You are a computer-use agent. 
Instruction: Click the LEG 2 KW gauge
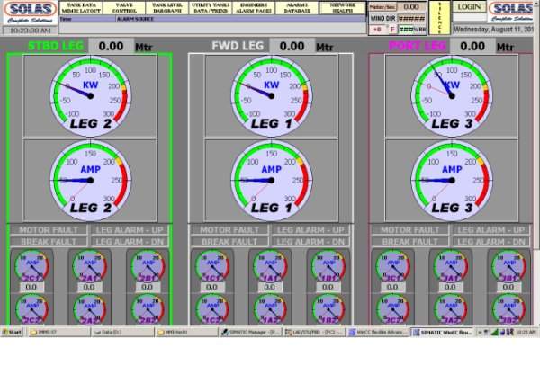pyautogui.click(x=91, y=92)
